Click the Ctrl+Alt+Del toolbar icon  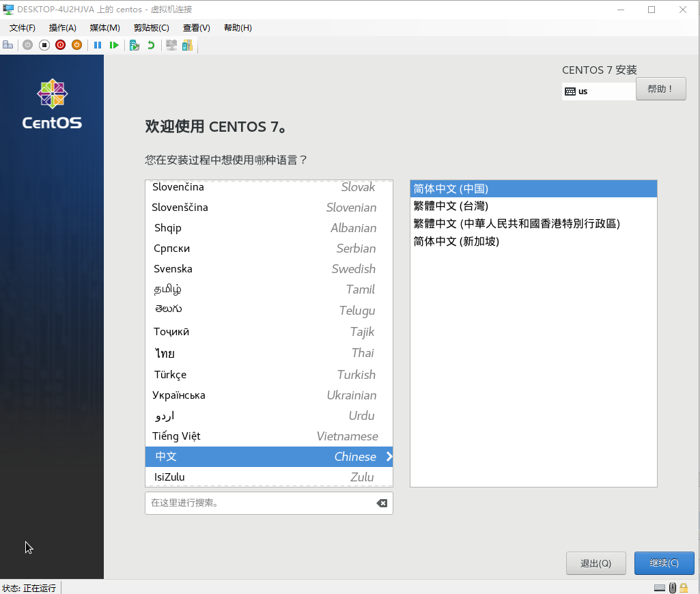point(8,45)
